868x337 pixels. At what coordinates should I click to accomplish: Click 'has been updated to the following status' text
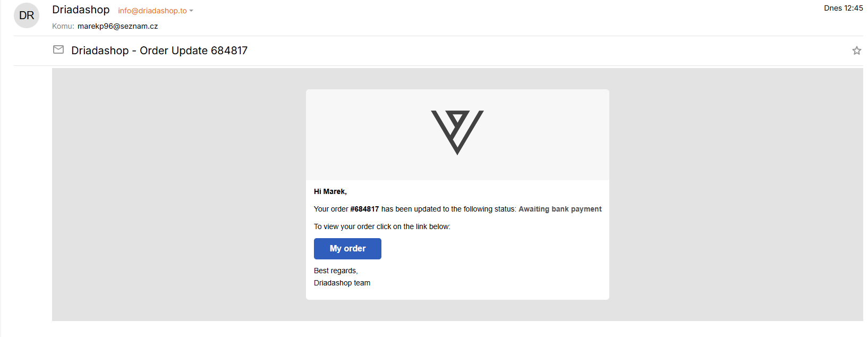[448, 209]
